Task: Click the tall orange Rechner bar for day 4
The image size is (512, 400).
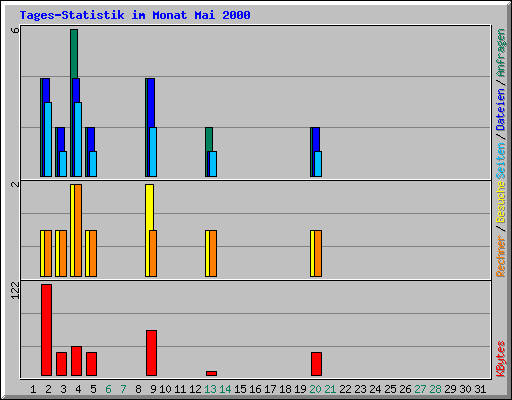Action: [x=78, y=230]
